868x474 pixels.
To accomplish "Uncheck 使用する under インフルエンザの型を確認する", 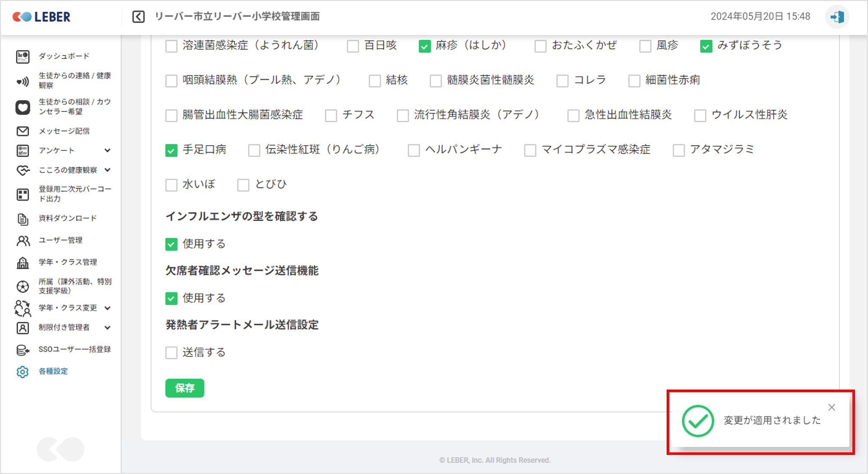I will pos(172,244).
